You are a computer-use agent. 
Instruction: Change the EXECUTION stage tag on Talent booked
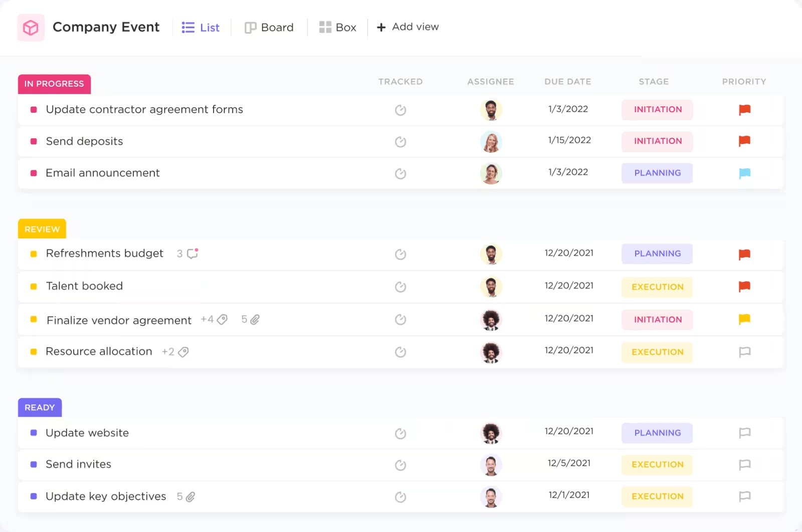(x=657, y=287)
